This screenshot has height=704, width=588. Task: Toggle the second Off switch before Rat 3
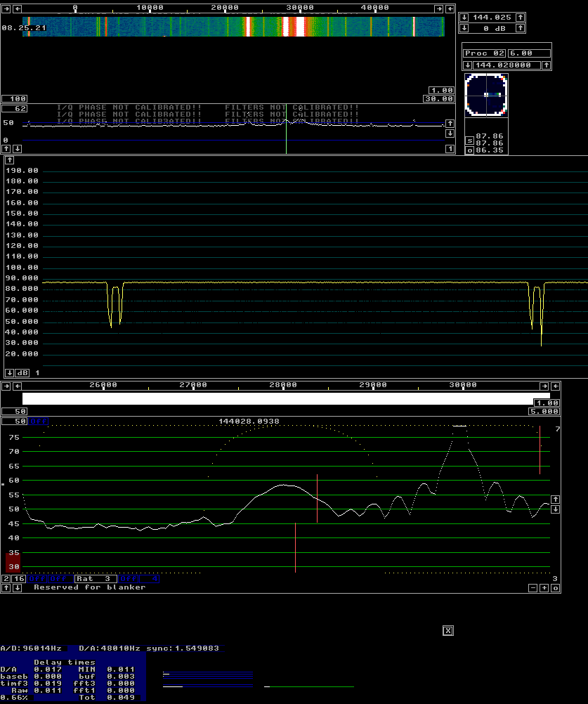pos(59,579)
